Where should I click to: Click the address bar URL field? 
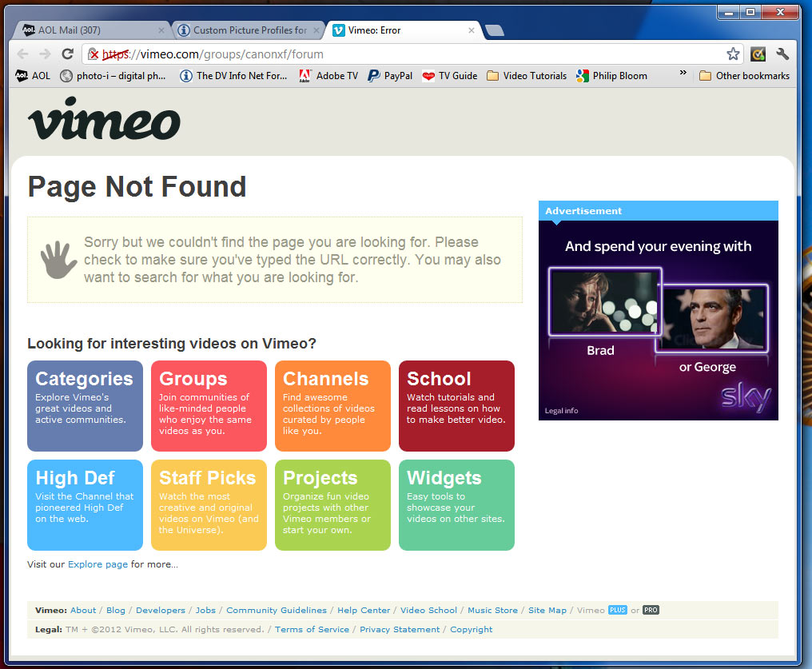click(x=412, y=54)
